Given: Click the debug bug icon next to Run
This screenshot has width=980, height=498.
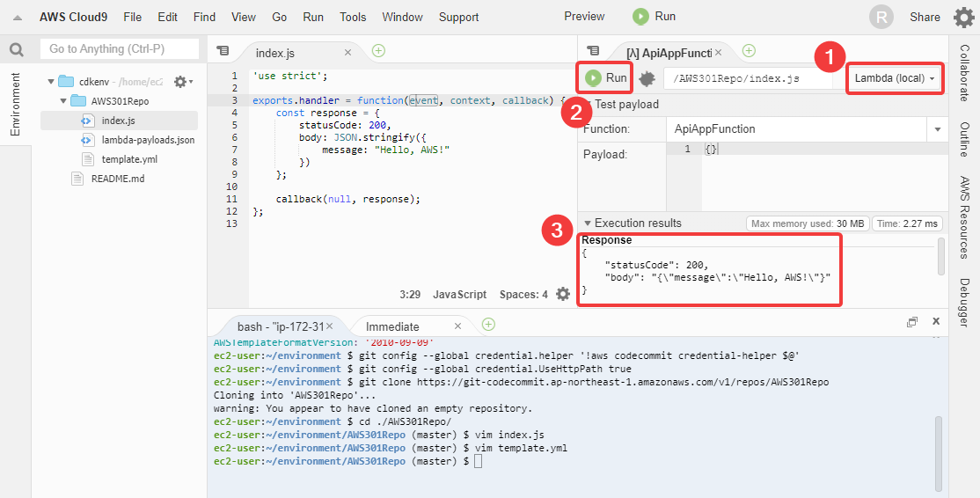Looking at the screenshot, I should point(647,78).
